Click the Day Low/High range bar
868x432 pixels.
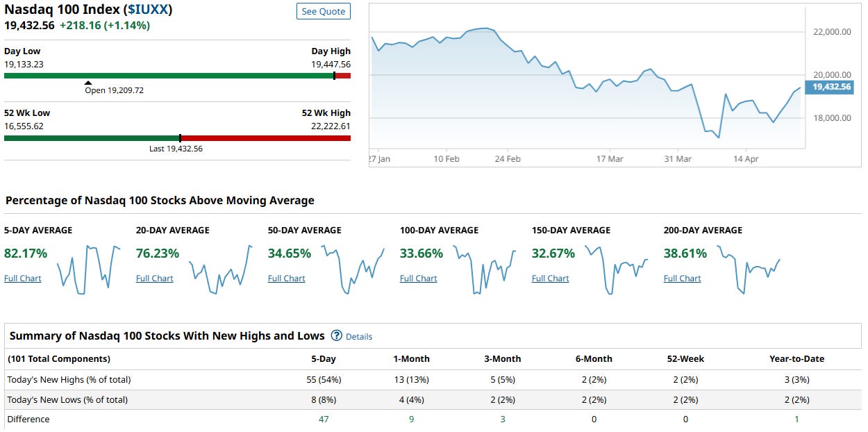177,76
